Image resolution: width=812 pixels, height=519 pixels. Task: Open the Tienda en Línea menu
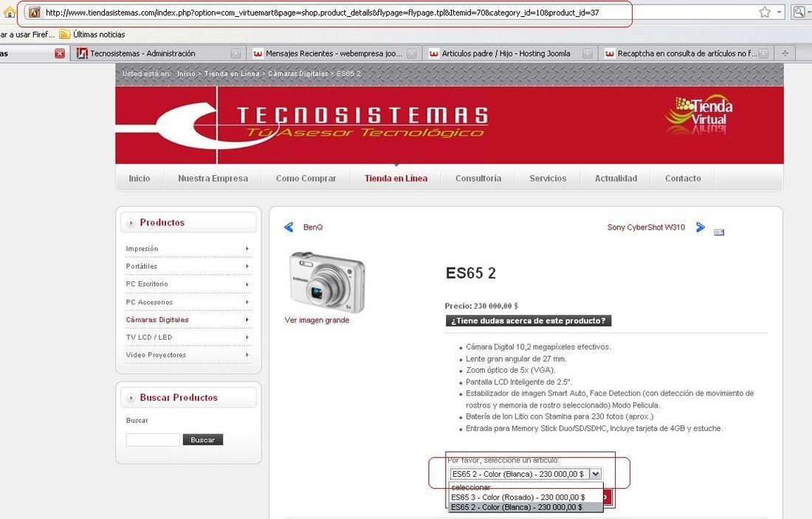point(396,178)
